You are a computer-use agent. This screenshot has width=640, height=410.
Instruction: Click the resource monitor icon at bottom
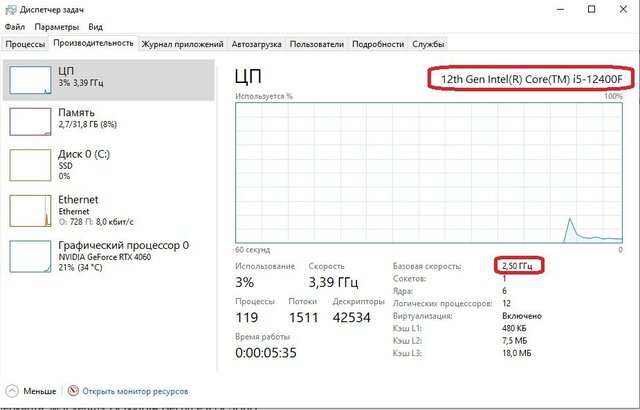(x=72, y=391)
